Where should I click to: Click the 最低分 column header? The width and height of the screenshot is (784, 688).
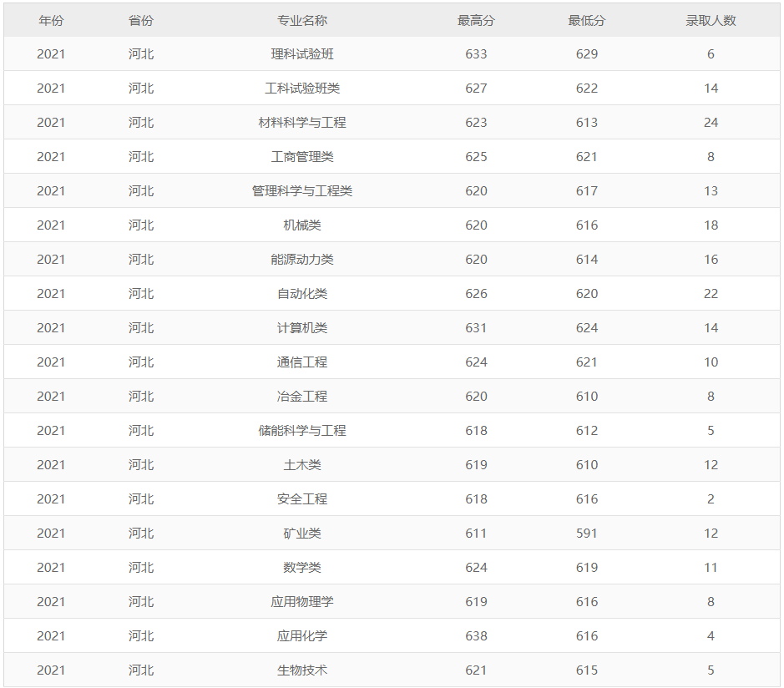coord(587,20)
